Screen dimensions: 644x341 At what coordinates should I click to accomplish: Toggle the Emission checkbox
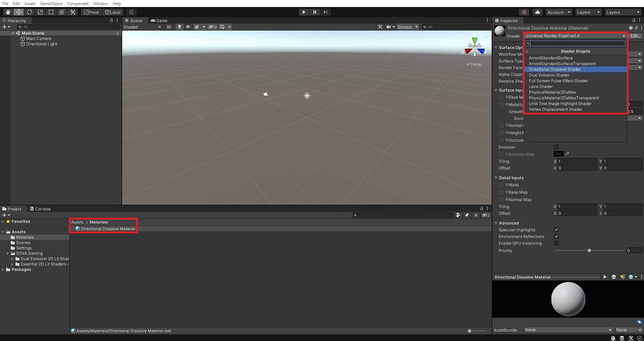(x=556, y=147)
